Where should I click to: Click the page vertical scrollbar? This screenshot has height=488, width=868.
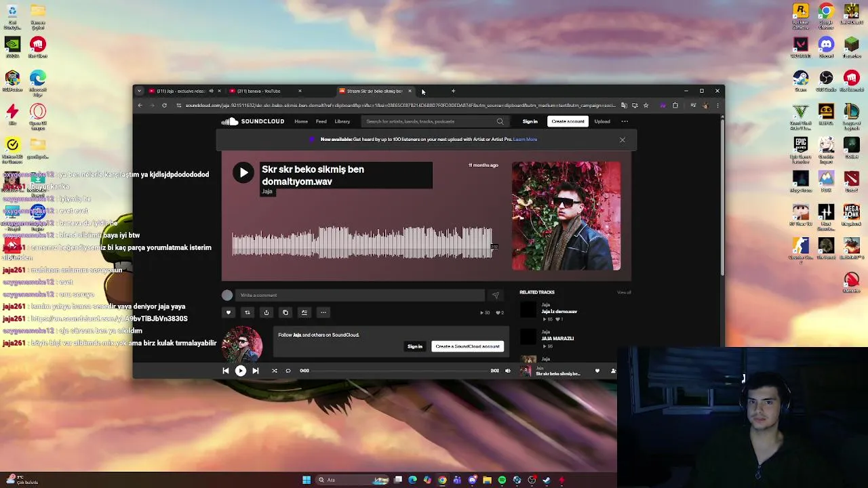[722, 197]
